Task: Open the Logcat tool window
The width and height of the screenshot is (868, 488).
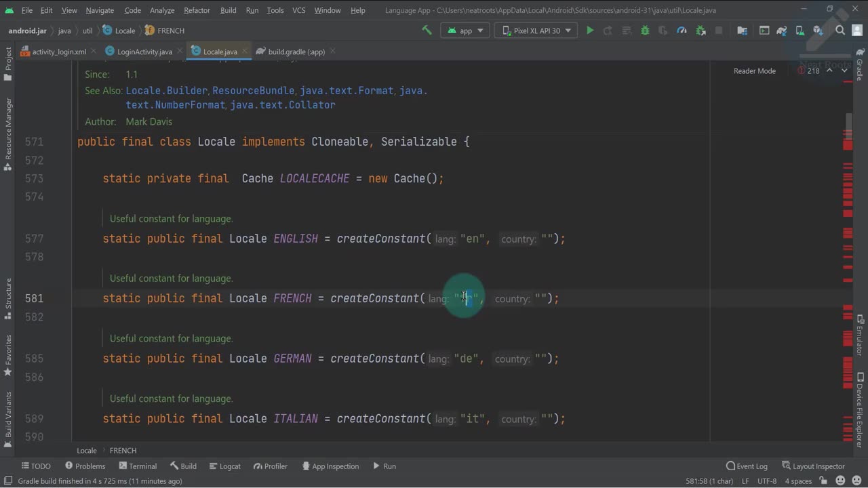Action: 225,466
